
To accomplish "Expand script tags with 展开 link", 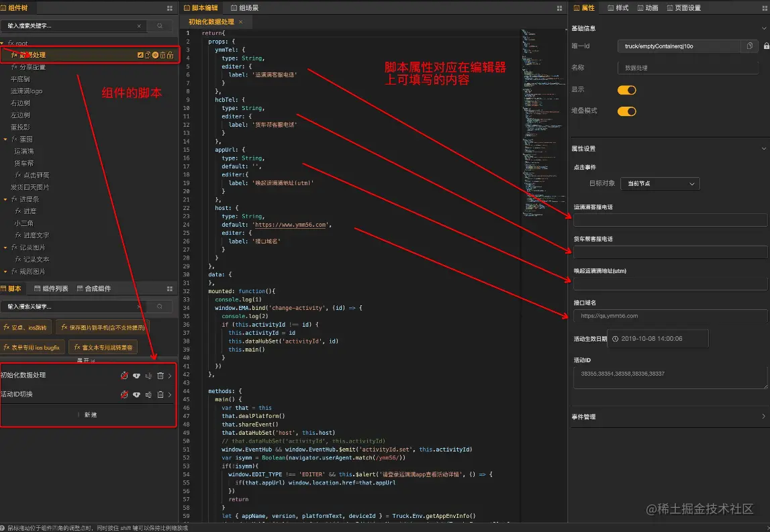I will [x=86, y=360].
